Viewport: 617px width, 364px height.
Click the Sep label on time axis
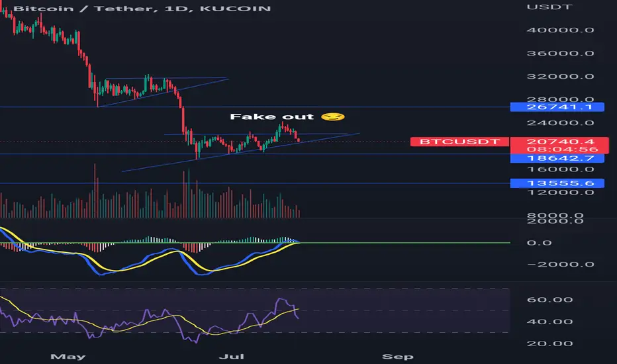397,357
